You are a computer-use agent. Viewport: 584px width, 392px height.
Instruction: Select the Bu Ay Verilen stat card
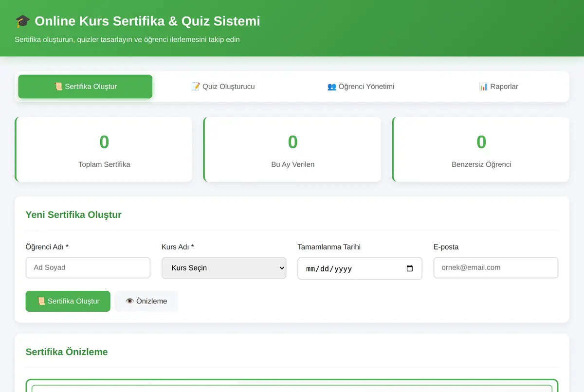(292, 149)
